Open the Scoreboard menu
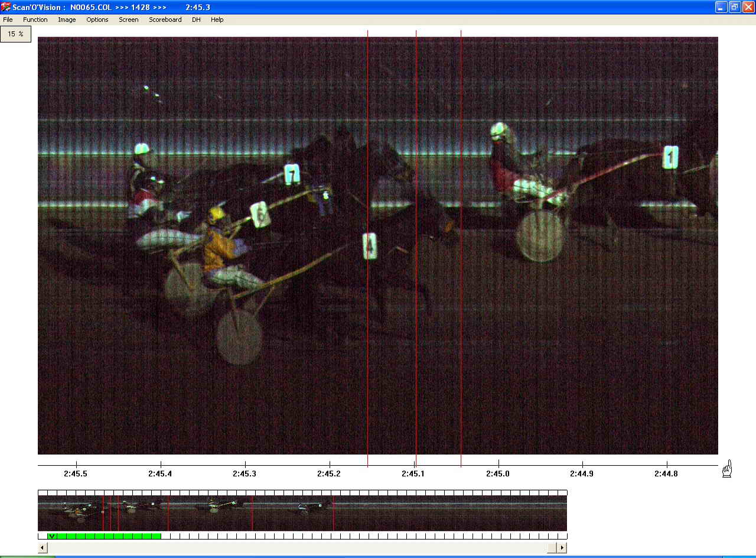The image size is (756, 558). (x=165, y=20)
